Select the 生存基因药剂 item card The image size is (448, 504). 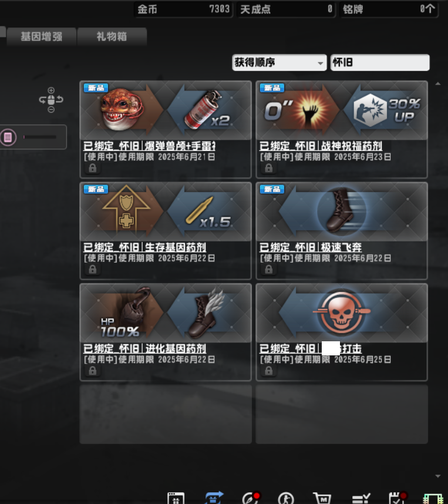tap(166, 231)
